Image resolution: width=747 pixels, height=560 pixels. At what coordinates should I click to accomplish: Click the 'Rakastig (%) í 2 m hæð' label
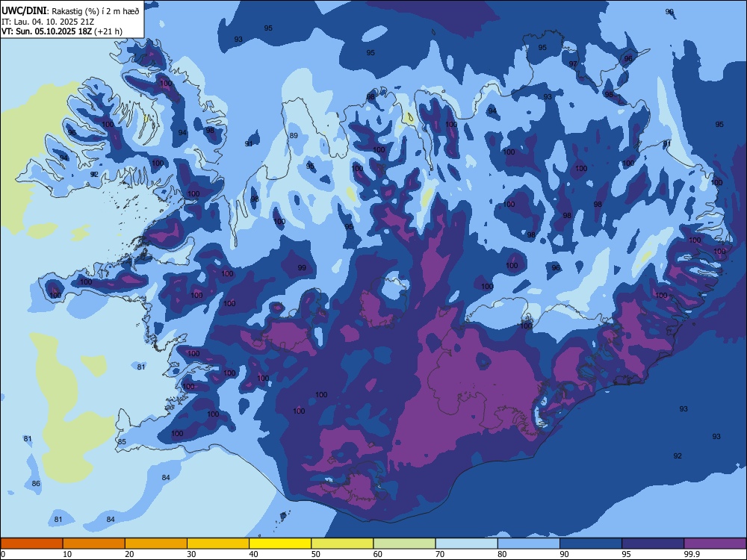point(96,11)
